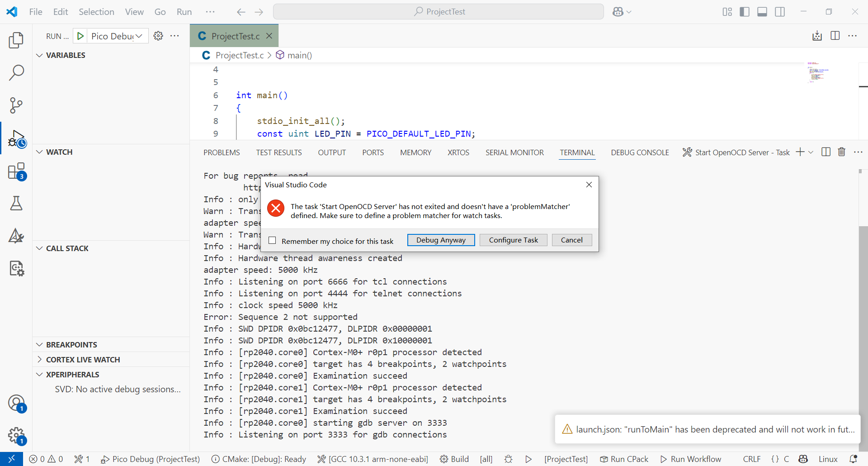
Task: Click Debug Anyway button
Action: pos(441,240)
